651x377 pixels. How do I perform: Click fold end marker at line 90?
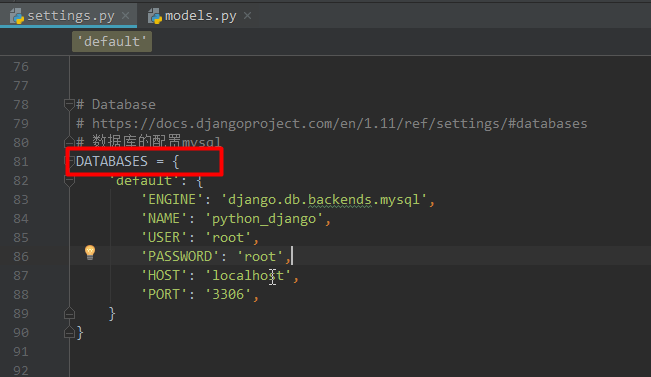69,333
